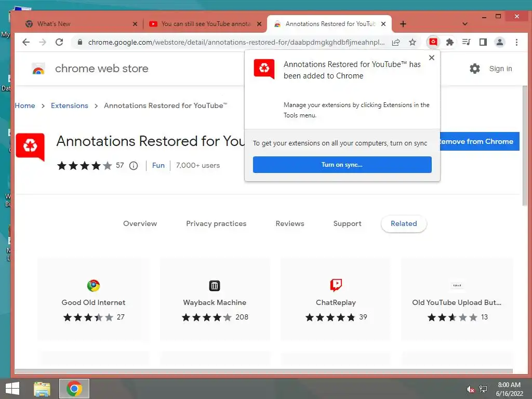This screenshot has height=399, width=532.
Task: Open File Explorer from the taskbar
Action: click(x=42, y=389)
